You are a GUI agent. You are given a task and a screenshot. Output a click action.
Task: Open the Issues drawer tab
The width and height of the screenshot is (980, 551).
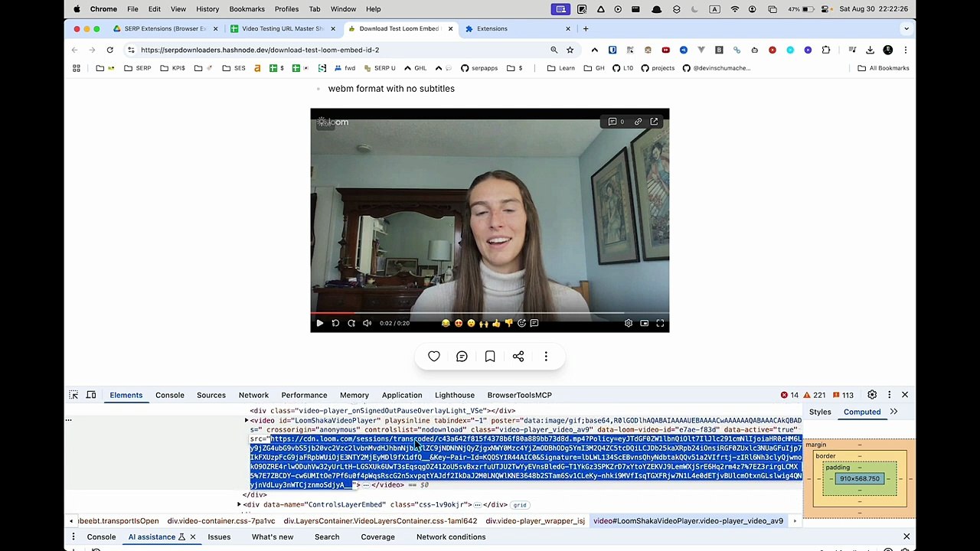[219, 537]
